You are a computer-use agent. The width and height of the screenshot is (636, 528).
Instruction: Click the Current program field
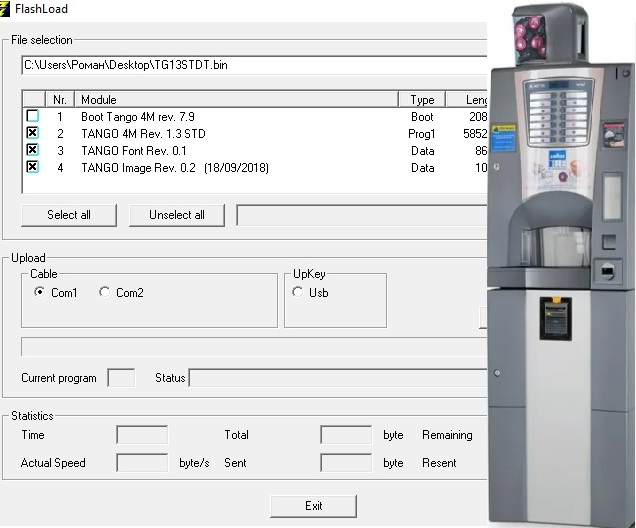click(x=121, y=378)
